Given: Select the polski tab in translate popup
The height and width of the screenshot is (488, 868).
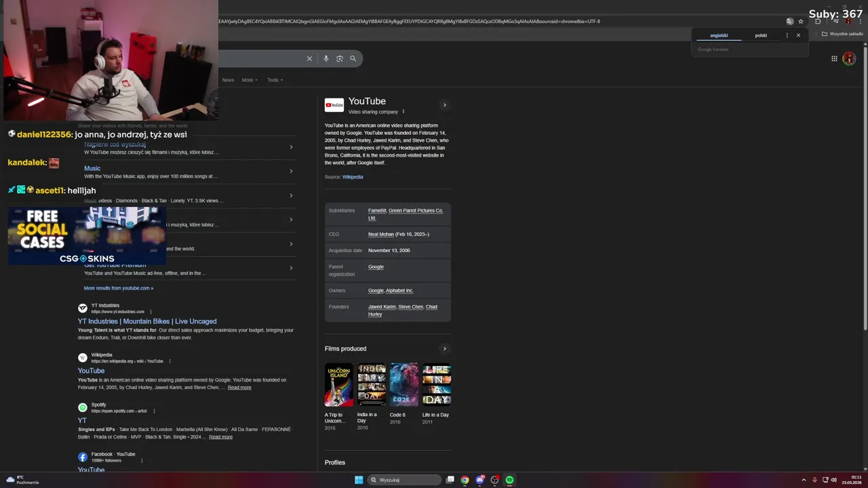Looking at the screenshot, I should click(x=761, y=35).
